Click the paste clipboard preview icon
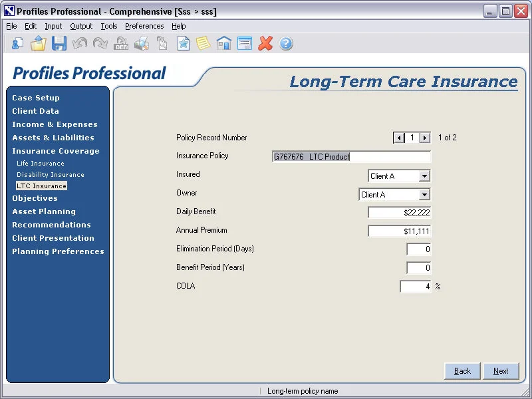532x399 pixels. 162,43
